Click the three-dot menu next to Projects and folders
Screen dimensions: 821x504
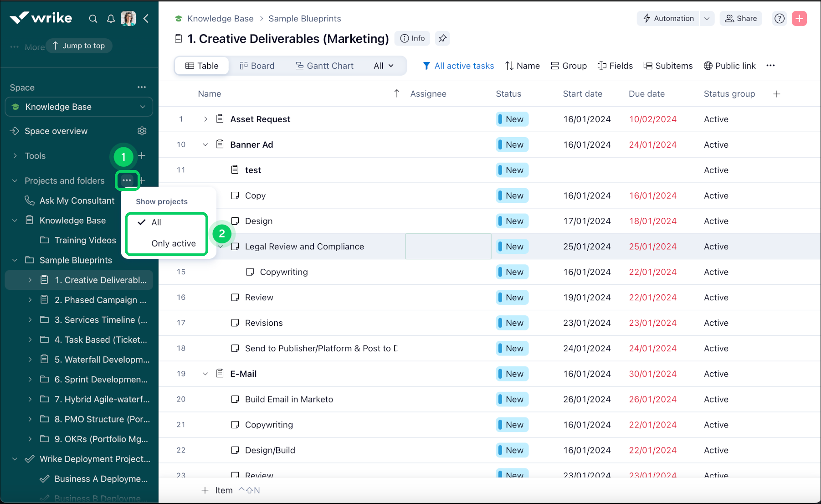pyautogui.click(x=127, y=180)
